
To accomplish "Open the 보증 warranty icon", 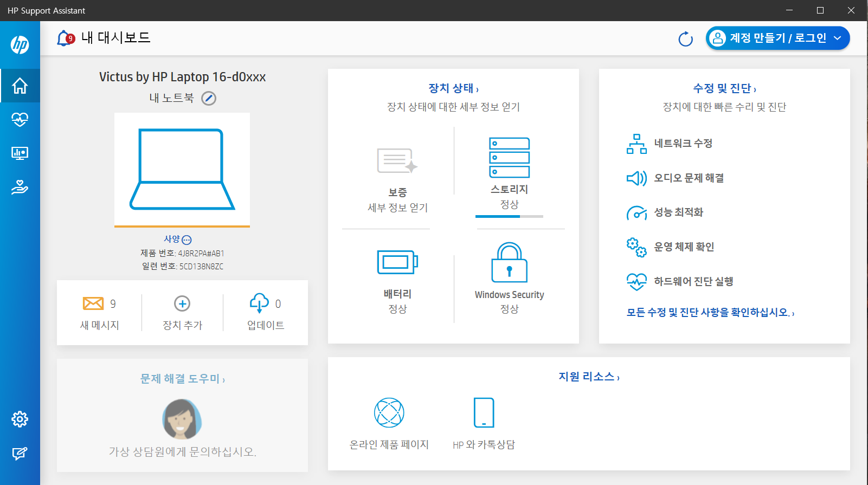I will pyautogui.click(x=397, y=161).
